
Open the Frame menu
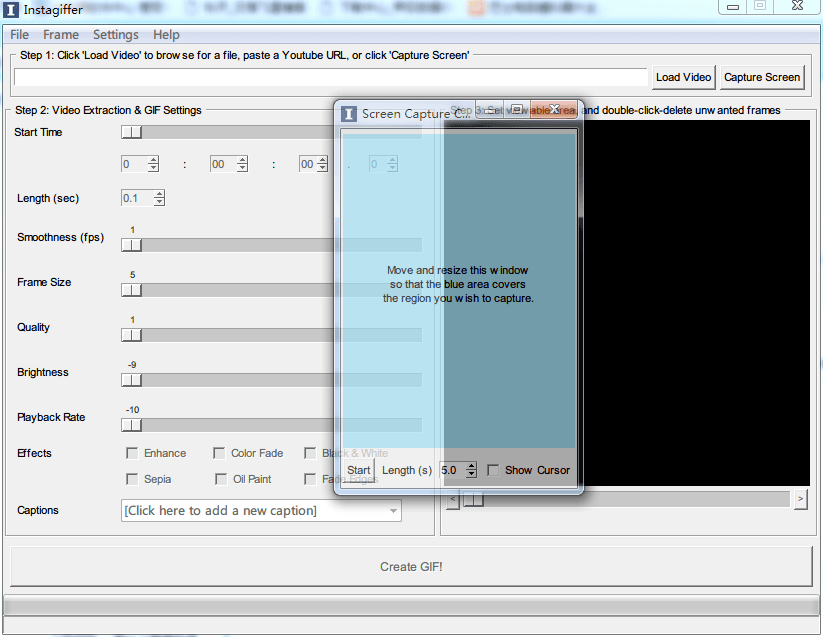tap(60, 35)
